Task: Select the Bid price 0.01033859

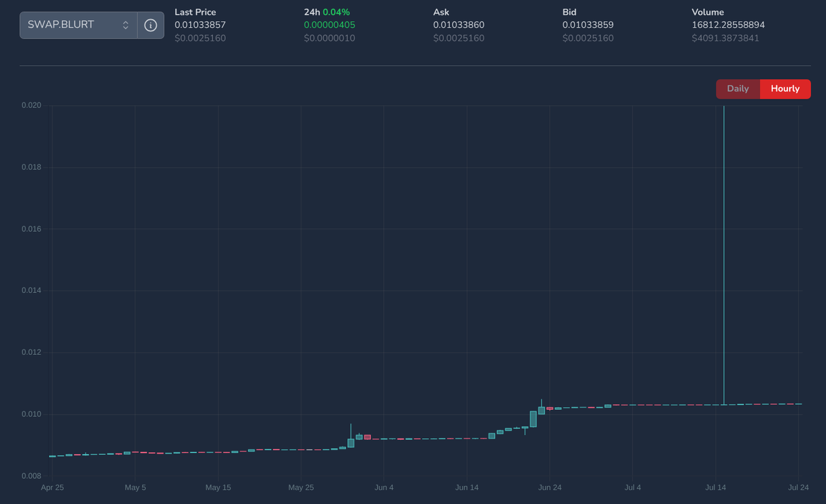Action: click(x=588, y=25)
